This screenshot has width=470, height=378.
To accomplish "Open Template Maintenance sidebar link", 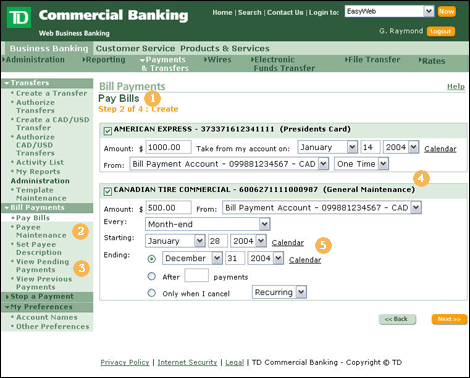I will [41, 194].
